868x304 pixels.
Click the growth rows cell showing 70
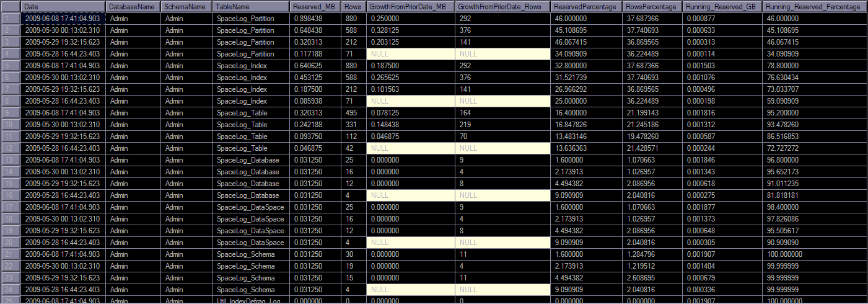coord(502,136)
